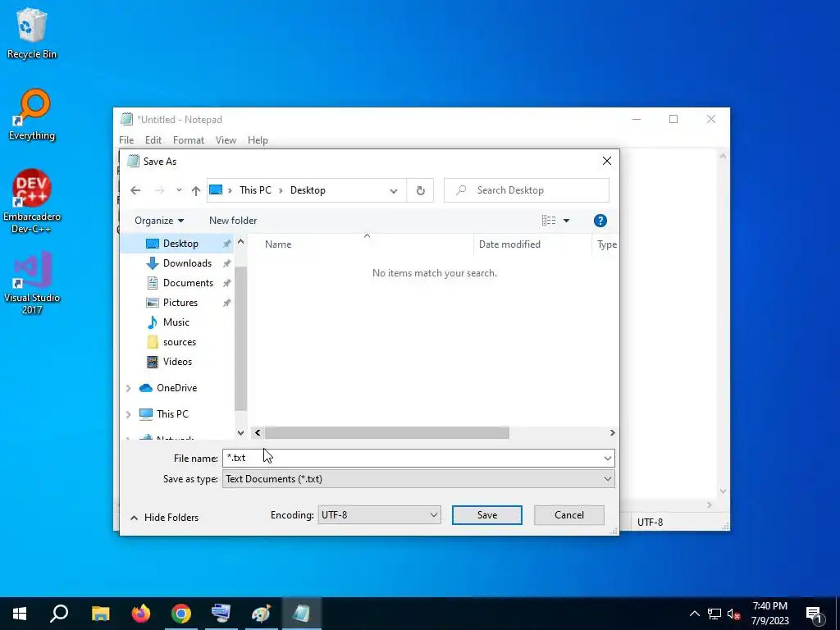
Task: Select sources folder in navigation pane
Action: [x=180, y=342]
